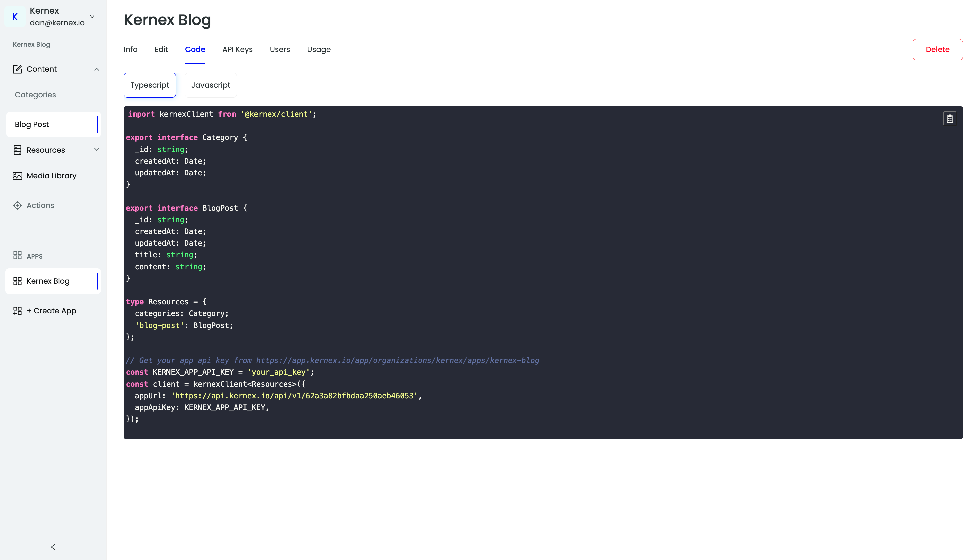Switch the code sample to Javascript
The width and height of the screenshot is (980, 560).
[x=210, y=85]
